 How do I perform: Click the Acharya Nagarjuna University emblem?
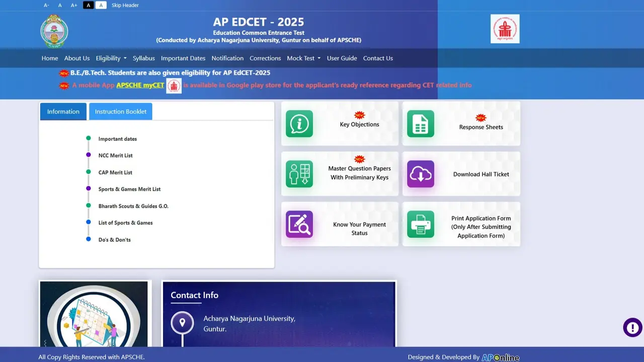[x=54, y=31]
